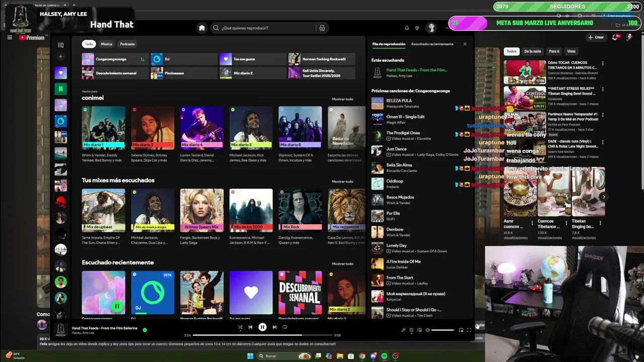The height and width of the screenshot is (362, 644).
Task: Create a playlist with the plus icon
Action: (60, 57)
